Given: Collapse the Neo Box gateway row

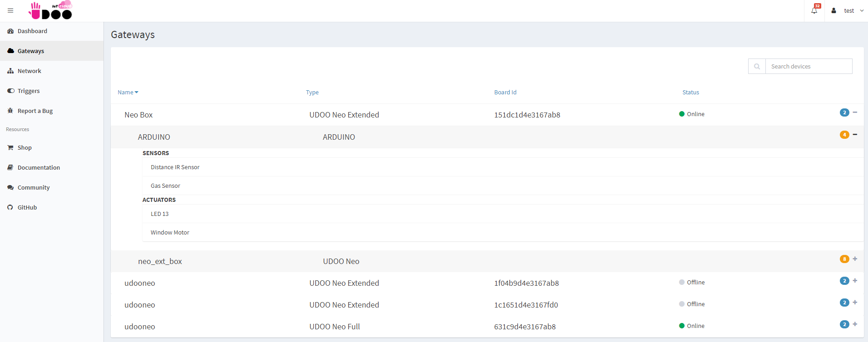Looking at the screenshot, I should (855, 112).
